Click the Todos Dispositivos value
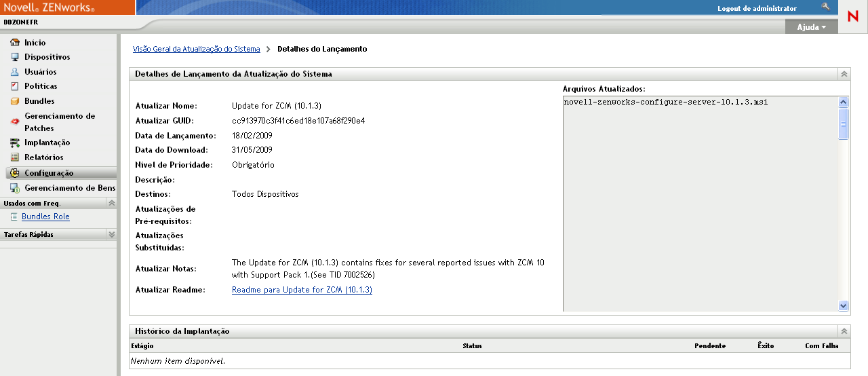The height and width of the screenshot is (376, 868). (x=265, y=194)
